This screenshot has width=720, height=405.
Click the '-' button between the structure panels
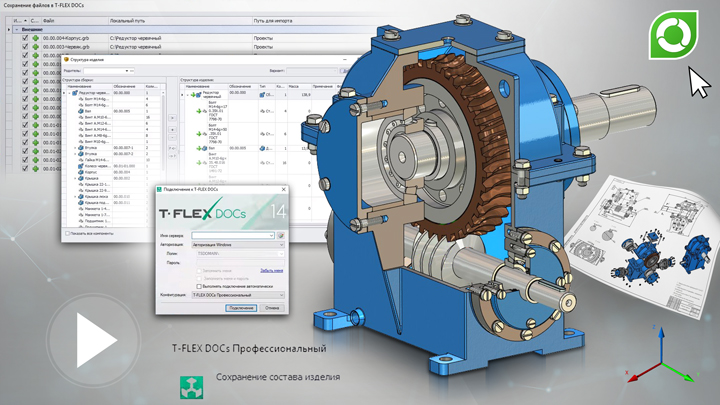(x=172, y=137)
